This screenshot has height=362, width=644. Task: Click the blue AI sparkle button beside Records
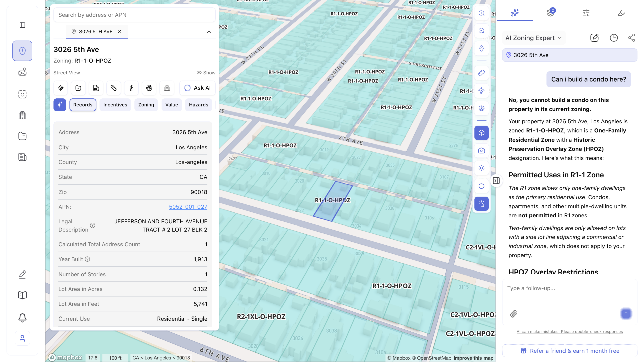[60, 105]
